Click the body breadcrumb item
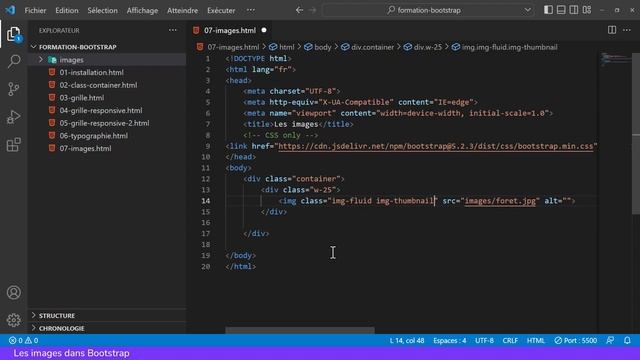640x360 pixels. [x=318, y=47]
